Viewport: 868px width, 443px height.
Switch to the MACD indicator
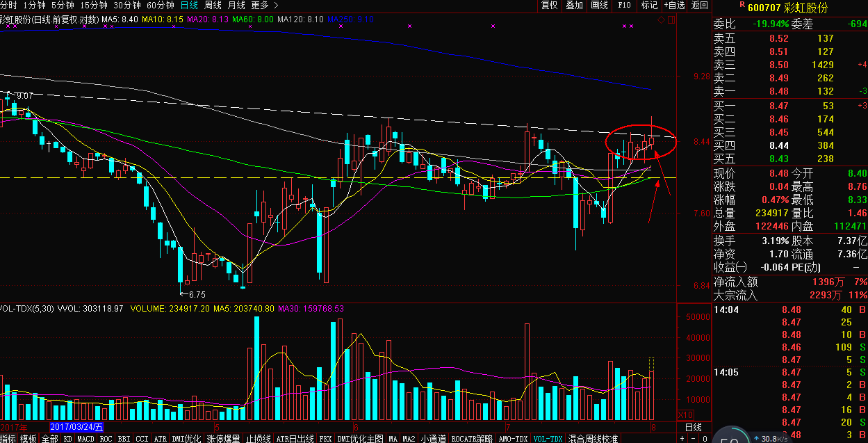pyautogui.click(x=85, y=439)
